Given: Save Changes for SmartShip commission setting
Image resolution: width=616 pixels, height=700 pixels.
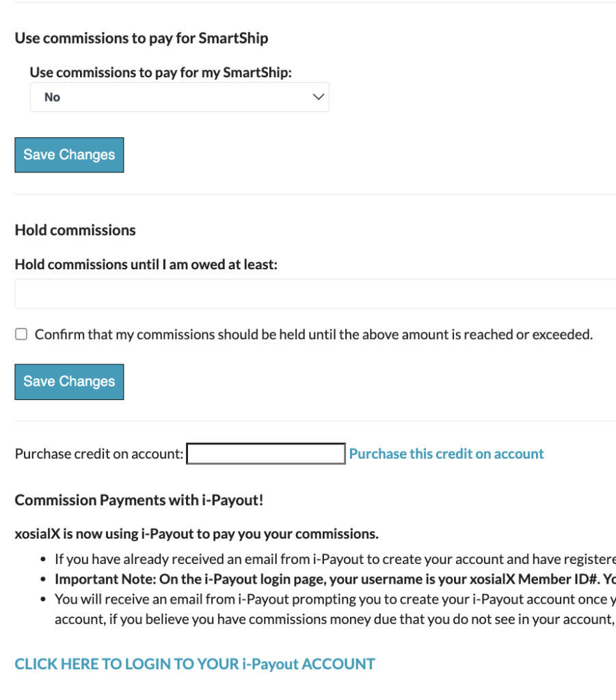Looking at the screenshot, I should tap(69, 155).
